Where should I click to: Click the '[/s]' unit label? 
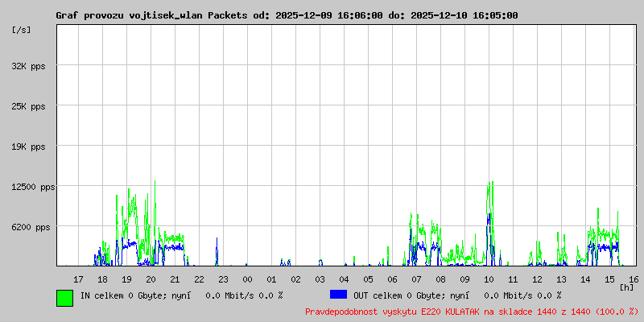(x=22, y=30)
